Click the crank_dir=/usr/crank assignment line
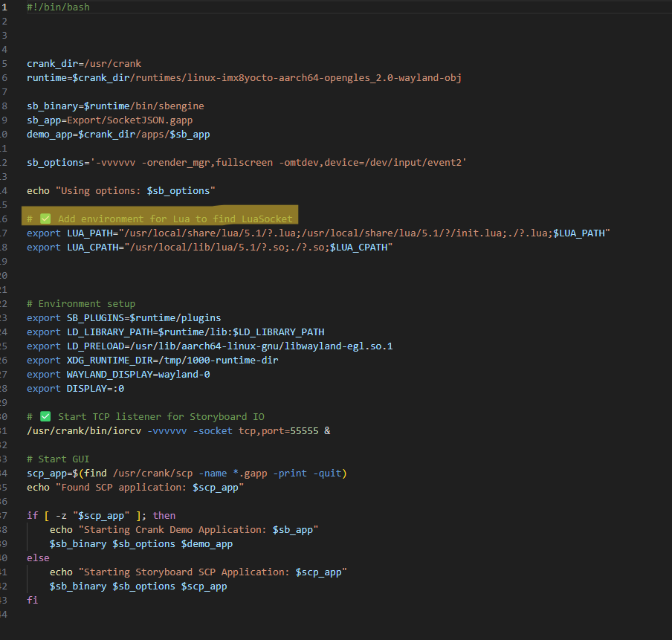672x640 pixels. 84,64
